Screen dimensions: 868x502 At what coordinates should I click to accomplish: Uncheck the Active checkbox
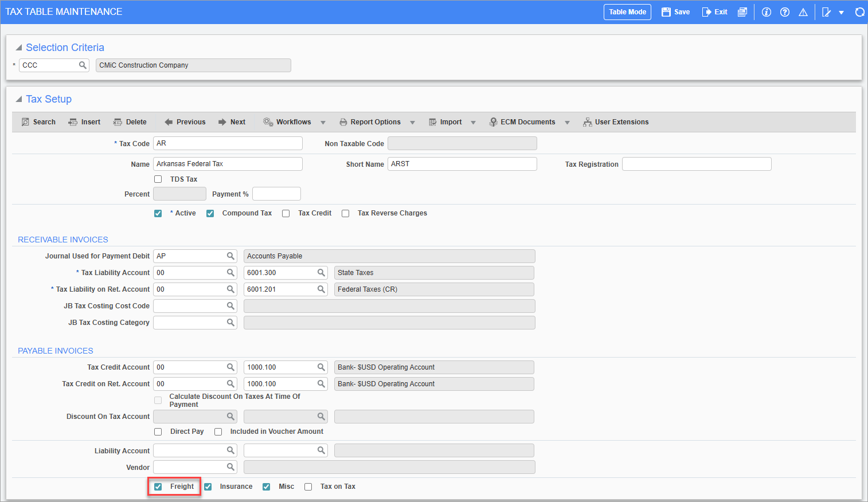[x=158, y=213]
